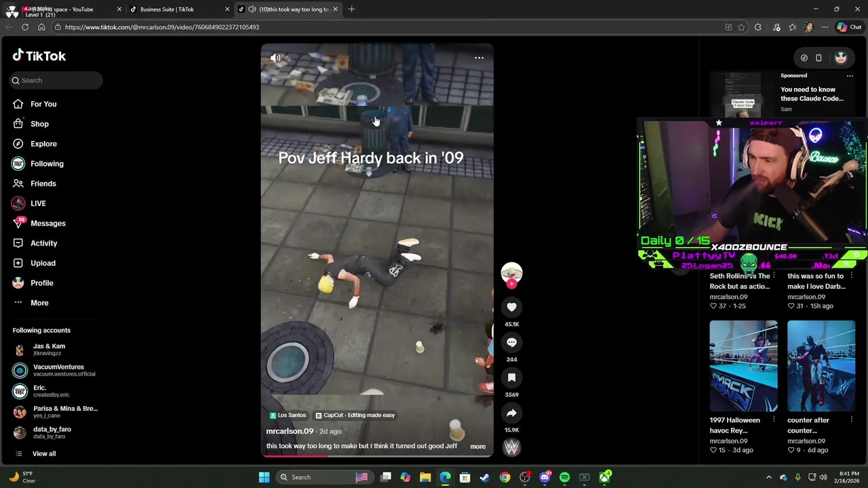Image resolution: width=868 pixels, height=488 pixels.
Task: Open options for this was so fun card
Action: tap(852, 276)
